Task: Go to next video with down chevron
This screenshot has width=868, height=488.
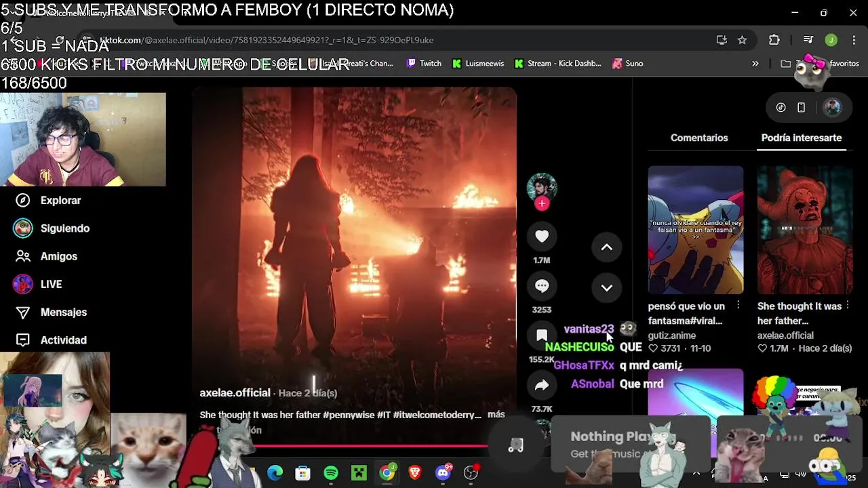Action: tap(607, 288)
